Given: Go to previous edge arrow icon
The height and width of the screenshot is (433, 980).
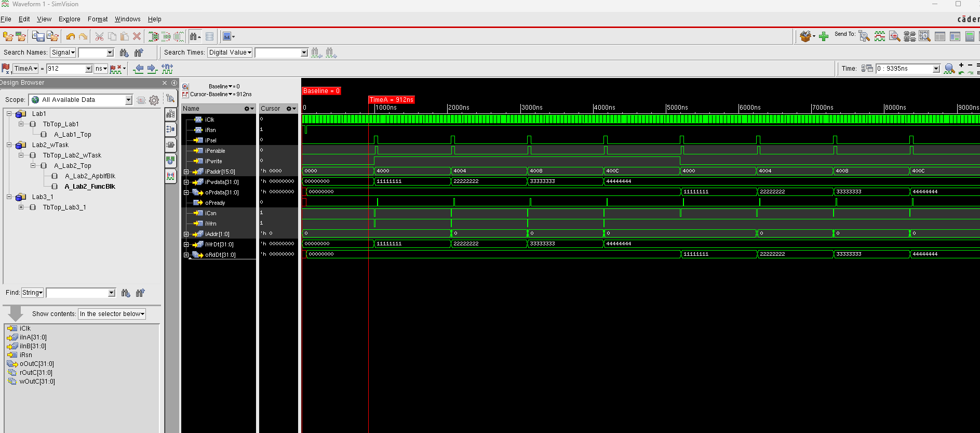Looking at the screenshot, I should pyautogui.click(x=138, y=69).
